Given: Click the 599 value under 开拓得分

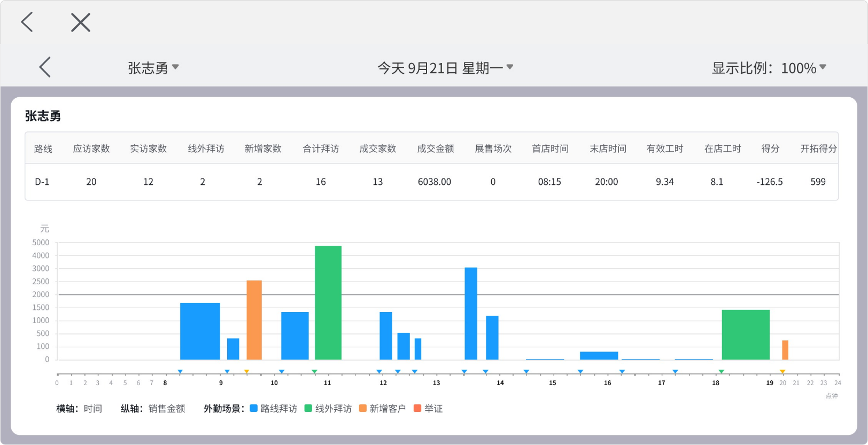Looking at the screenshot, I should tap(818, 182).
